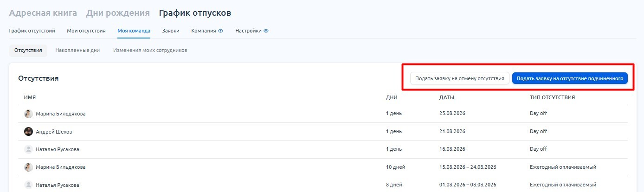644x192 pixels.
Task: Click the eye icon next to Настройки
Action: coord(266,31)
